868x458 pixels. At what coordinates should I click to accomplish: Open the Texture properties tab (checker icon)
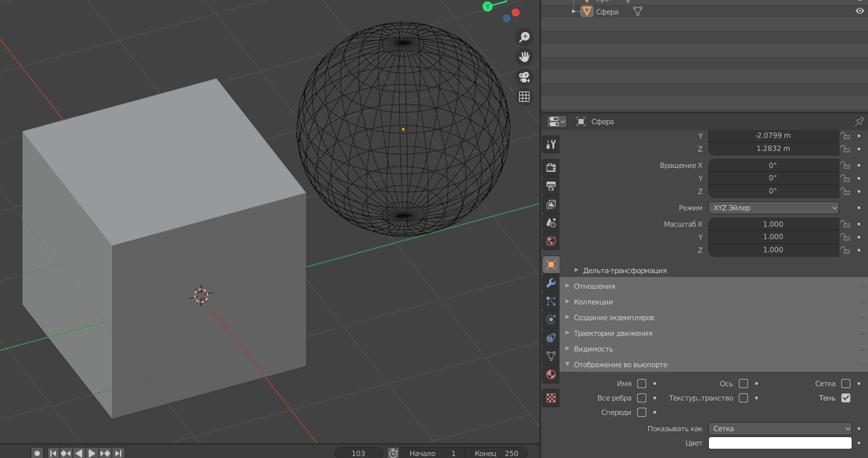(551, 397)
